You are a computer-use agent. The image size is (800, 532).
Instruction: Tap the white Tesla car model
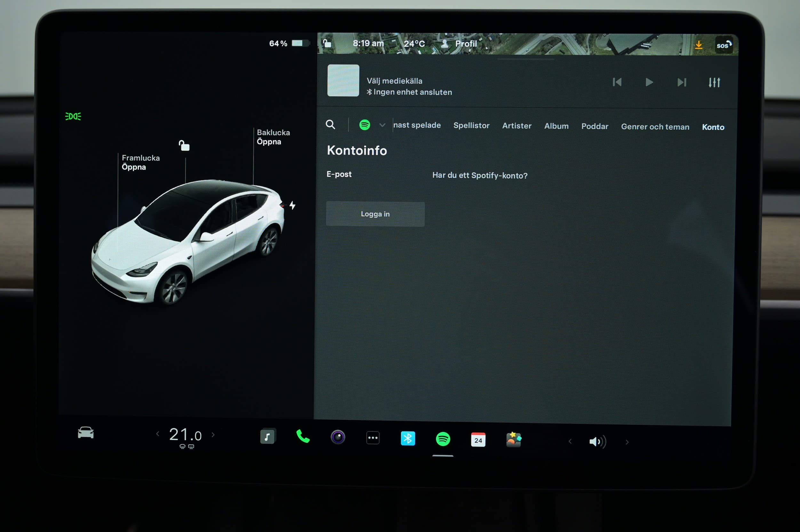click(188, 242)
